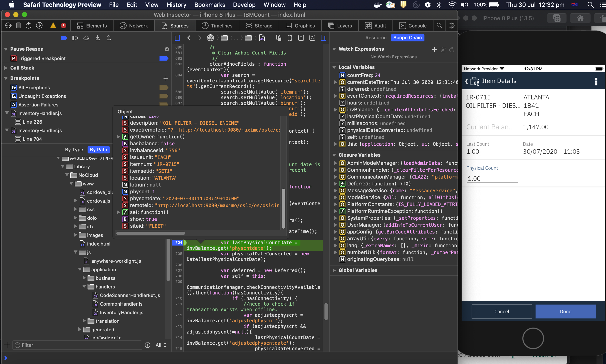
Task: Toggle the All Exceptions breakpoint
Action: (x=164, y=88)
